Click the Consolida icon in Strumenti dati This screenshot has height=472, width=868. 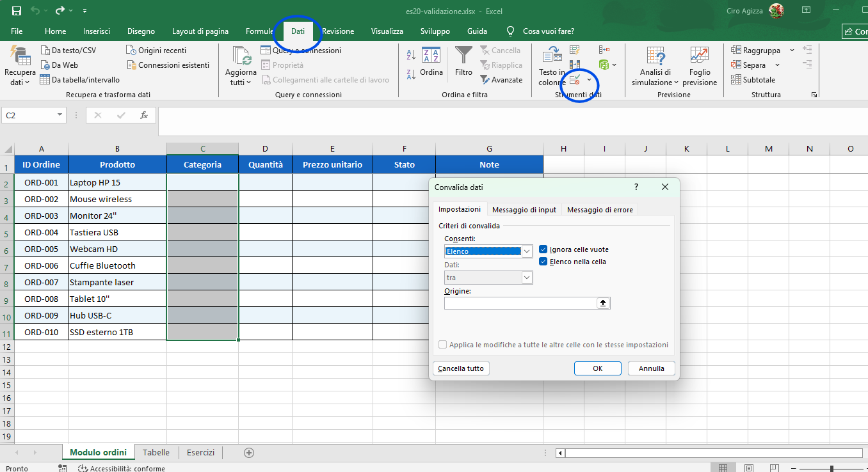click(604, 50)
